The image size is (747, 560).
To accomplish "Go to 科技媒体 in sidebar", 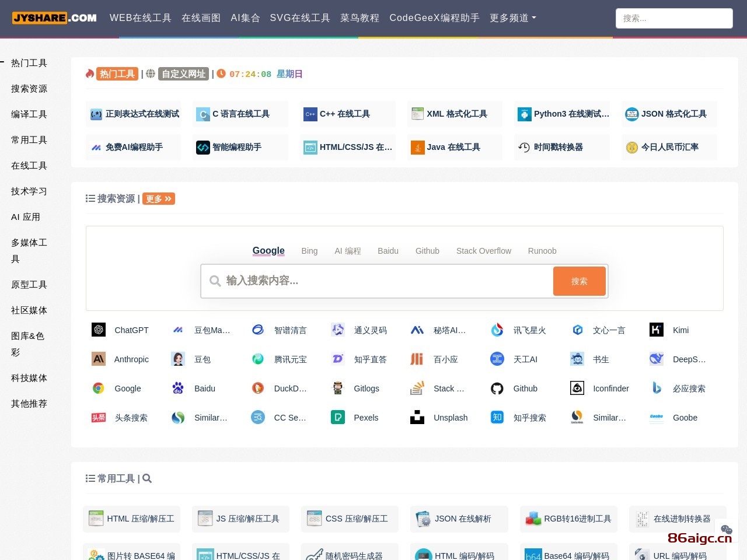I will [29, 378].
